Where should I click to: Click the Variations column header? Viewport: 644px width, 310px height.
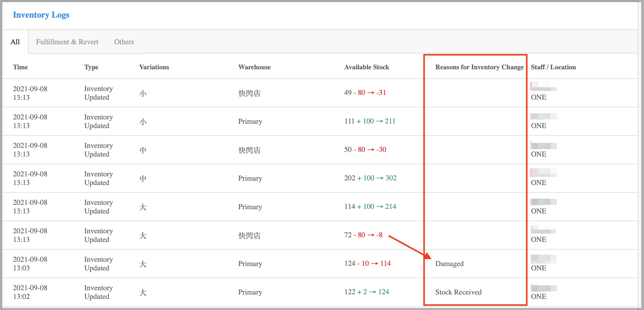tap(154, 67)
